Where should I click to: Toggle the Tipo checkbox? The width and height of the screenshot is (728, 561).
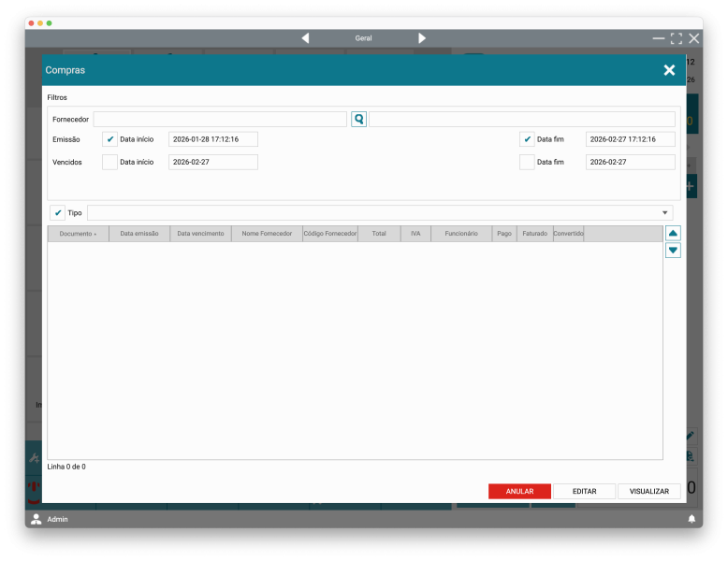coord(58,213)
